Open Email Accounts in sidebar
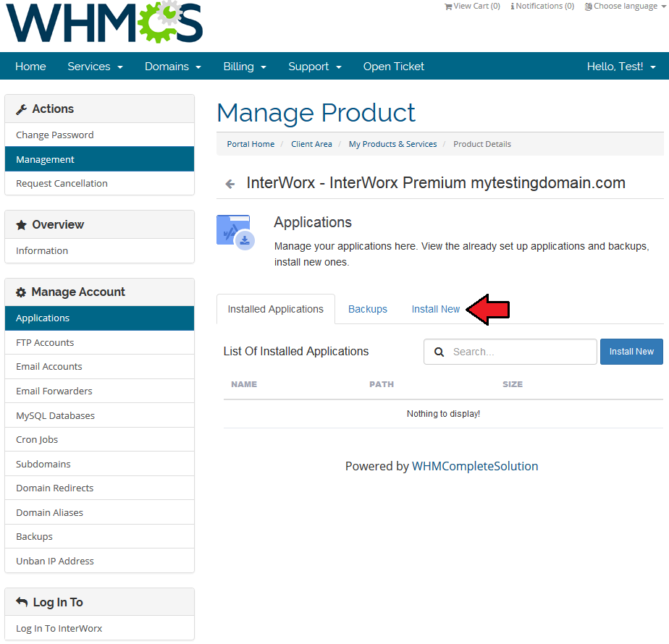The width and height of the screenshot is (669, 644). (99, 367)
